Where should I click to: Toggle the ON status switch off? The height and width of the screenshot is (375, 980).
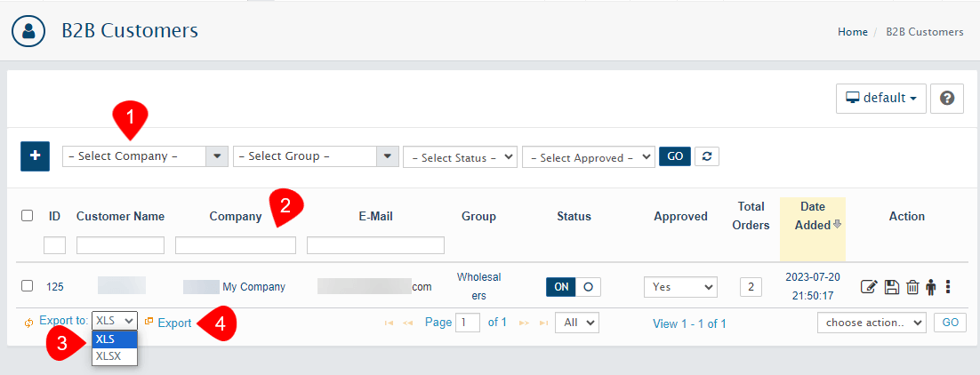(x=574, y=287)
